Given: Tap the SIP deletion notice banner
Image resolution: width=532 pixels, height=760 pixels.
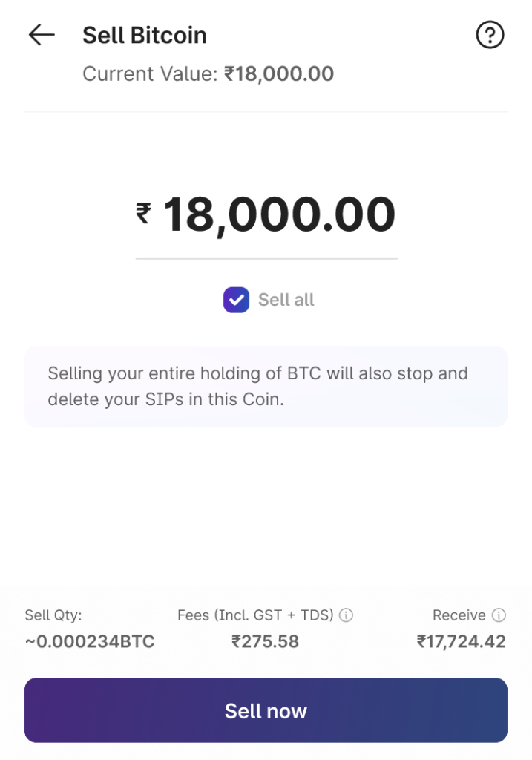Looking at the screenshot, I should [x=266, y=386].
